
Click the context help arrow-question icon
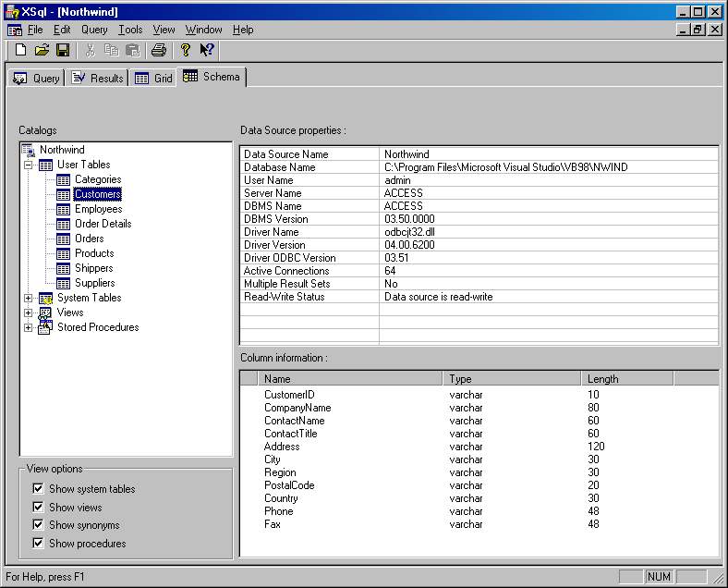tap(207, 50)
